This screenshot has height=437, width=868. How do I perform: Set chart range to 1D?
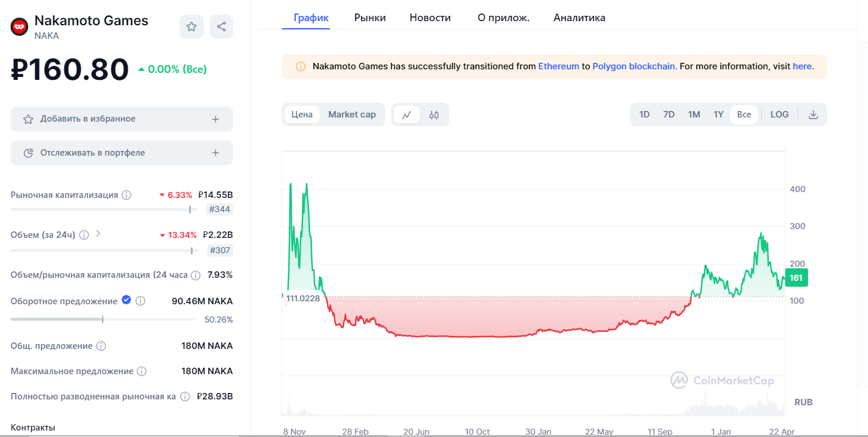(644, 115)
